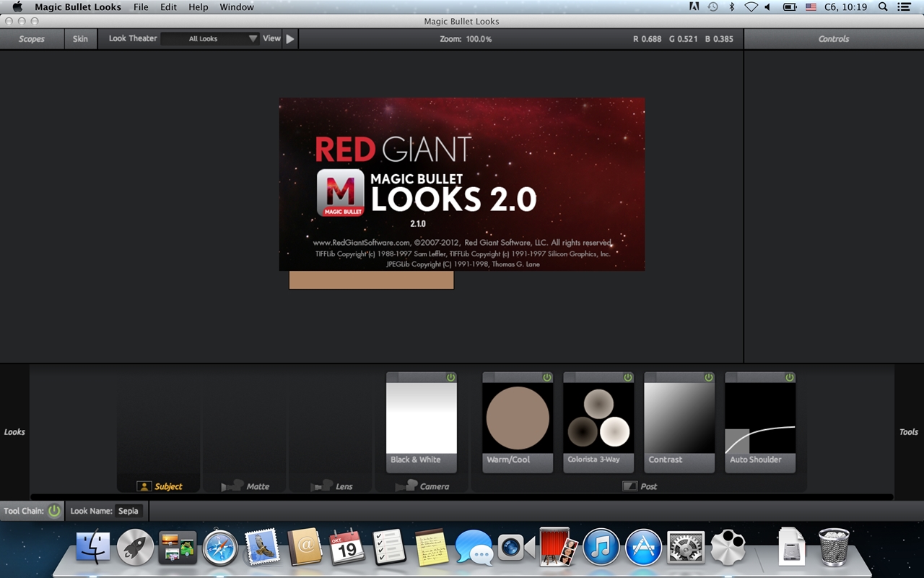The image size is (924, 578).
Task: Click the View button
Action: pos(271,38)
